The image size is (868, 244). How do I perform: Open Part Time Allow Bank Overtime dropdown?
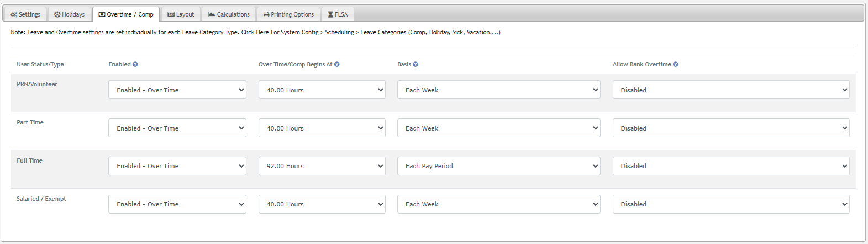point(730,128)
